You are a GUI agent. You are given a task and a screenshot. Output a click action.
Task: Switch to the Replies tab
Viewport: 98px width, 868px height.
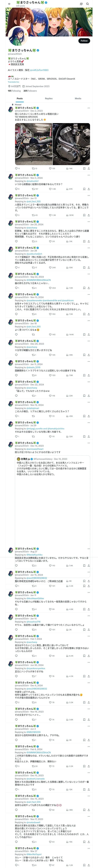point(49,98)
